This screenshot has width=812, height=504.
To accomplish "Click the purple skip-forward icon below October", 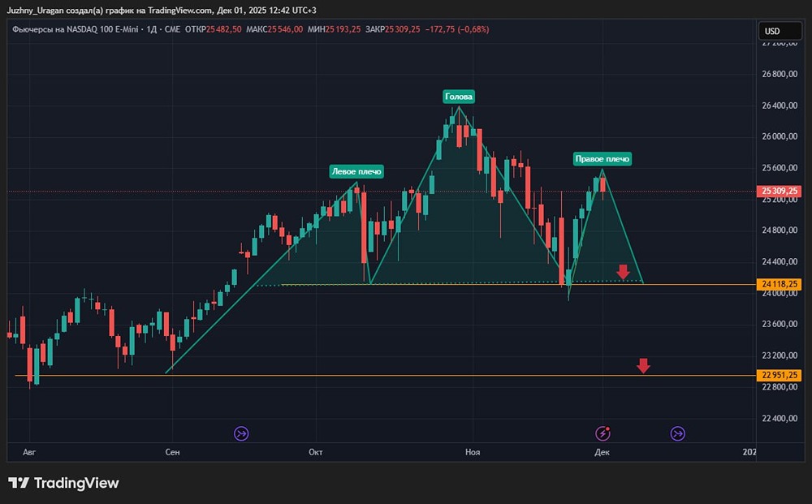I will [241, 433].
